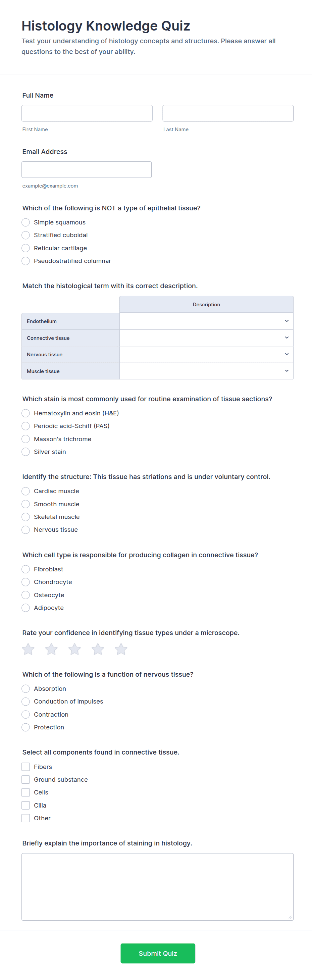Select the second confidence rating star
The width and height of the screenshot is (312, 980).
(51, 649)
